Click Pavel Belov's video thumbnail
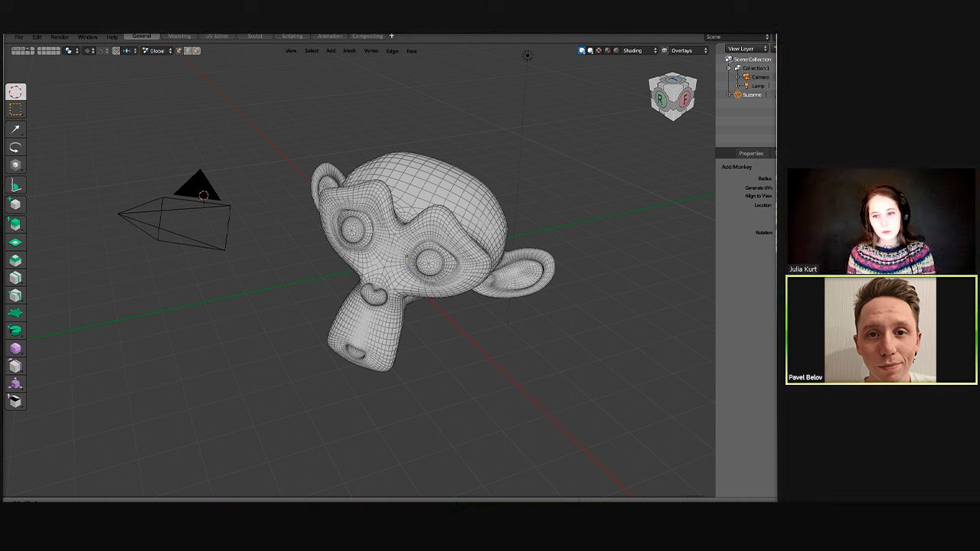 click(881, 330)
